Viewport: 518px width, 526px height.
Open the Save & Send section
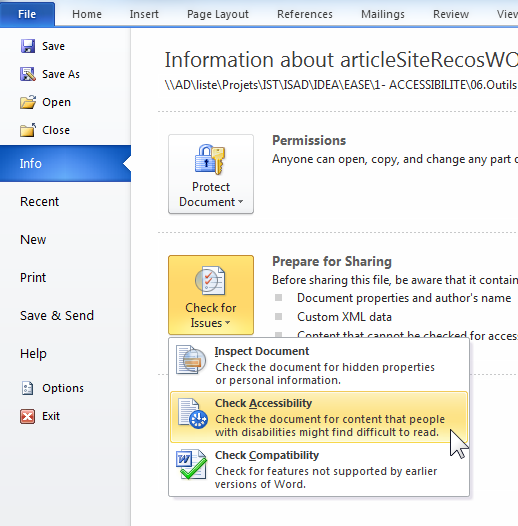coord(57,316)
